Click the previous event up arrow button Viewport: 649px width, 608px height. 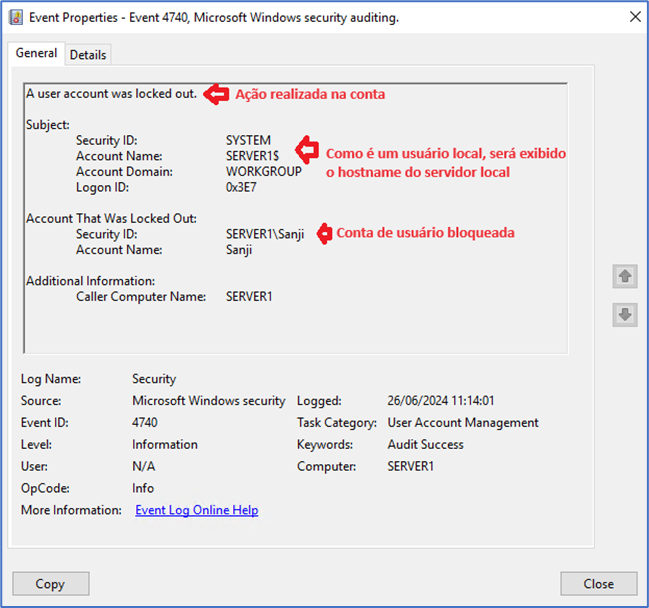624,277
